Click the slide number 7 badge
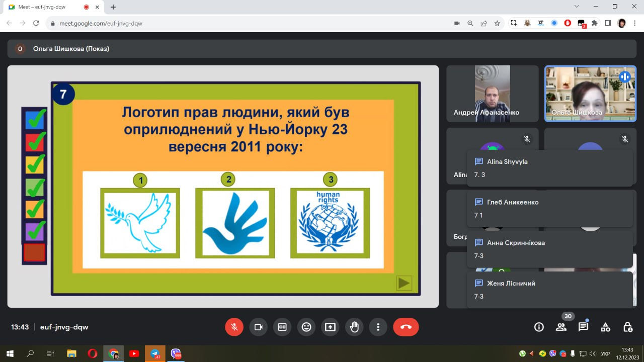 tap(63, 94)
